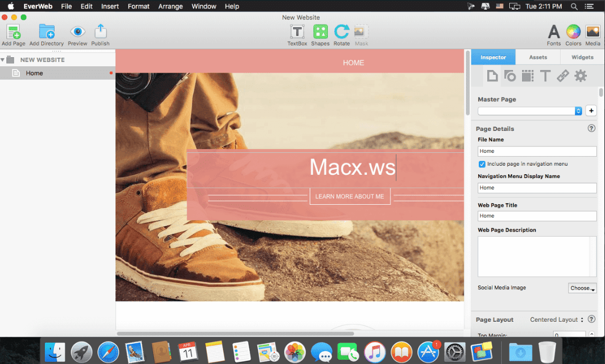Viewport: 605px width, 364px height.
Task: Click the Mask tool icon
Action: coord(361,32)
